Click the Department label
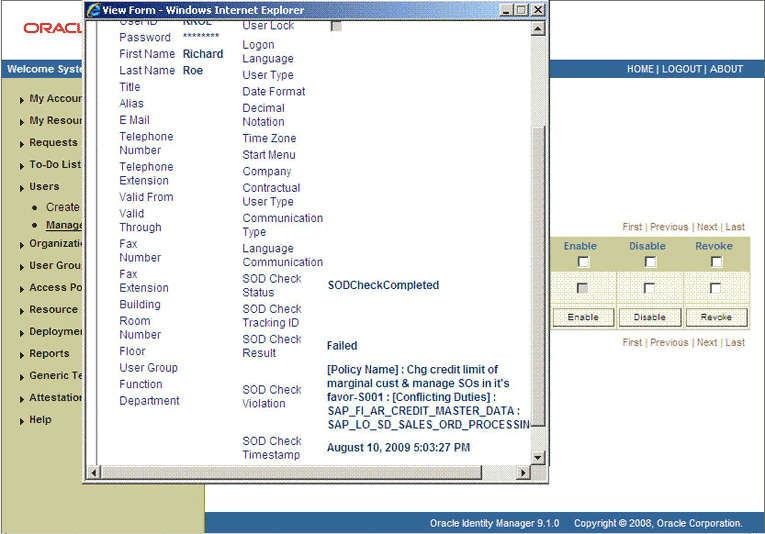Viewport: 765px width, 534px height. pyautogui.click(x=149, y=401)
